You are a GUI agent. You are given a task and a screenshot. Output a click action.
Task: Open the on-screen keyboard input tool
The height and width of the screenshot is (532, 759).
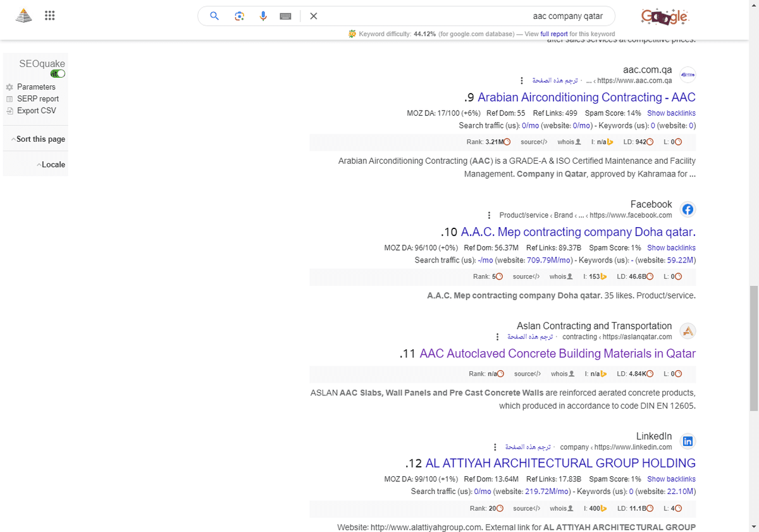coord(285,16)
